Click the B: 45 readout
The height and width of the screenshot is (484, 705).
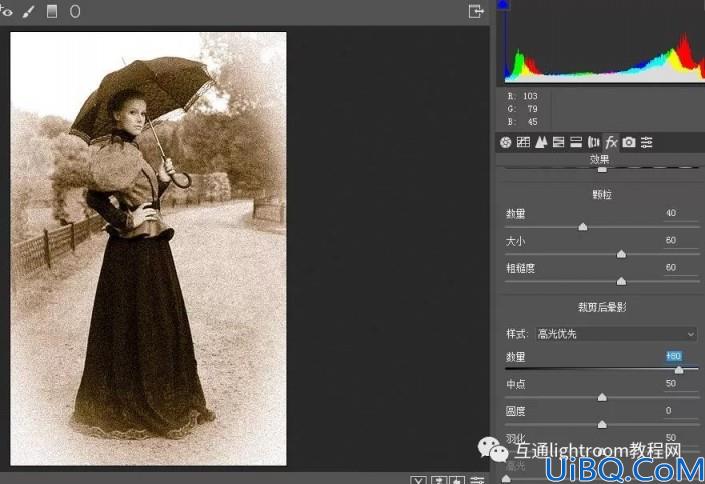(523, 122)
